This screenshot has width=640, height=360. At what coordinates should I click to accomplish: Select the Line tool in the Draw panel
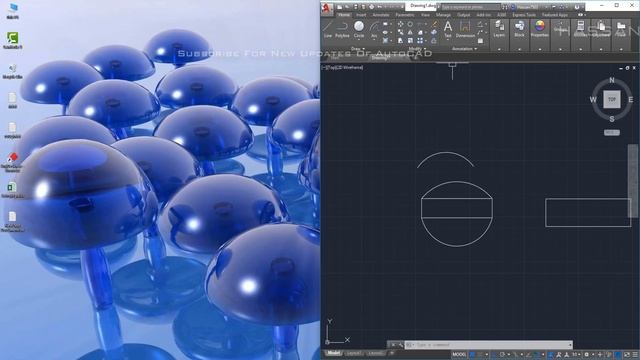328,29
